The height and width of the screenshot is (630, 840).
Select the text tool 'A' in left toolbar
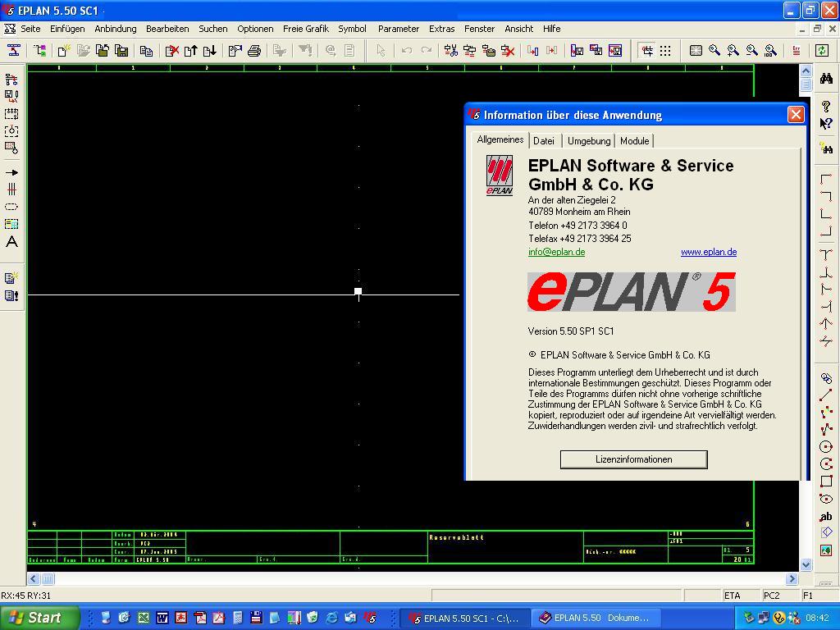pos(11,242)
